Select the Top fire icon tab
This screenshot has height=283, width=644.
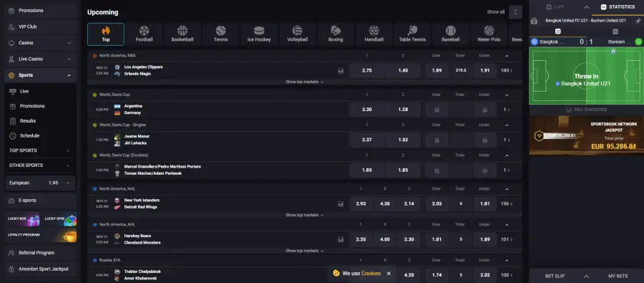pyautogui.click(x=106, y=34)
